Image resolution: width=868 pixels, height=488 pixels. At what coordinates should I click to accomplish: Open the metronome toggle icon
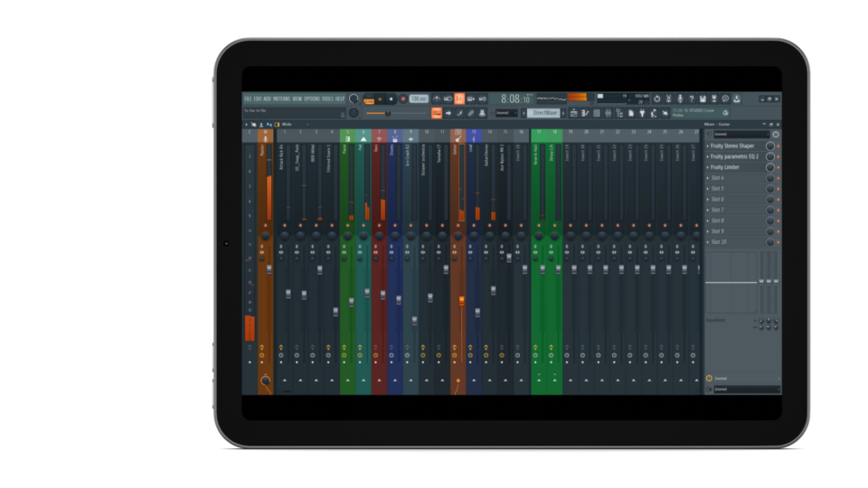(x=437, y=99)
